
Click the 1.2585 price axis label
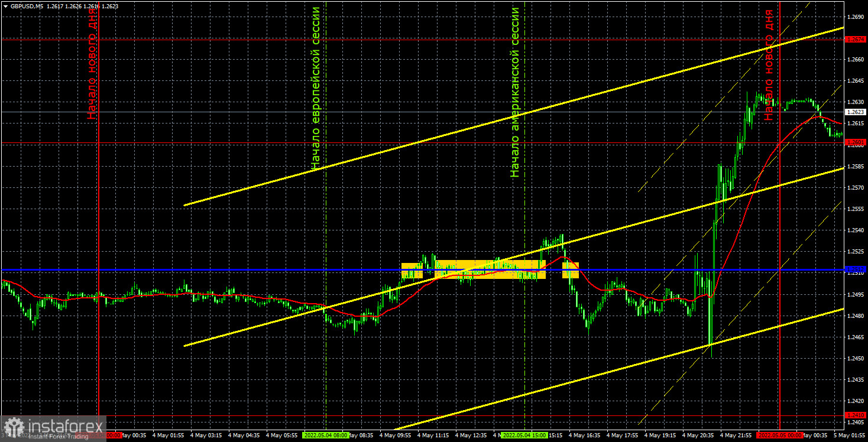point(856,166)
